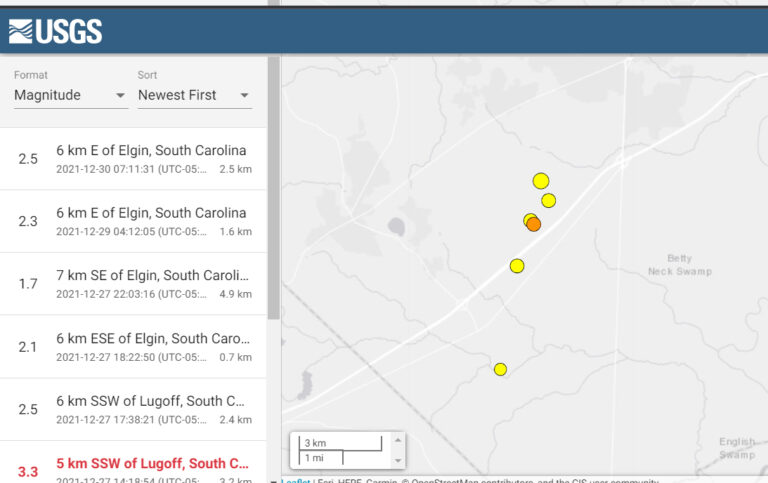
Task: Click the scale control down arrow
Action: 398,460
